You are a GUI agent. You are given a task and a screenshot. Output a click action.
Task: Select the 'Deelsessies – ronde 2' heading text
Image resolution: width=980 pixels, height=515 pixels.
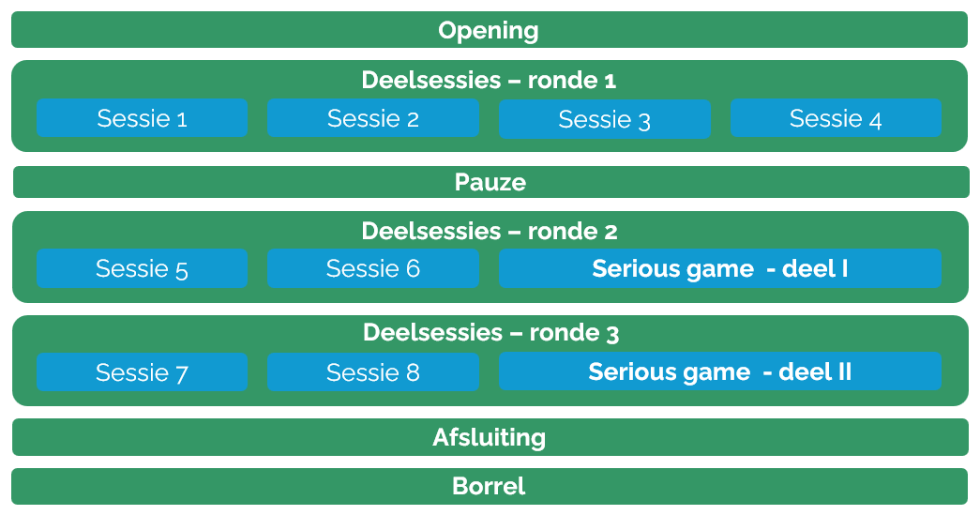[x=489, y=231]
